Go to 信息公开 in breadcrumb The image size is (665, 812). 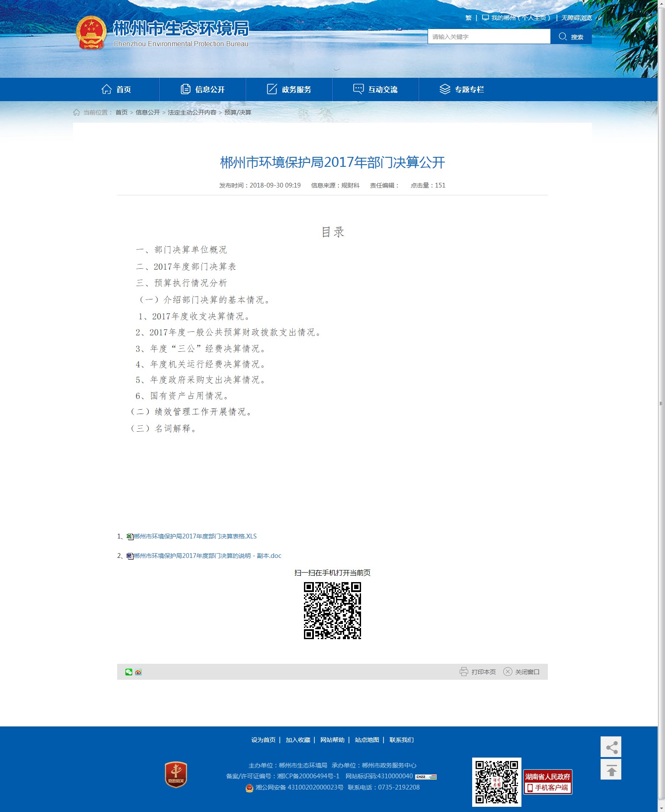[x=148, y=112]
